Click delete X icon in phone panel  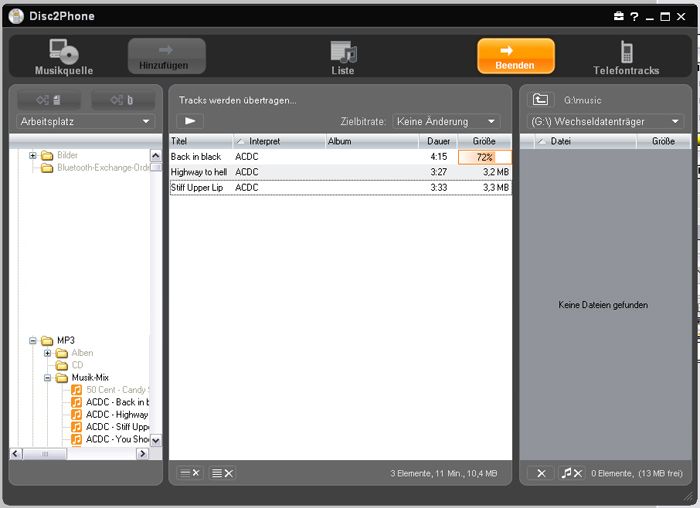tap(541, 473)
